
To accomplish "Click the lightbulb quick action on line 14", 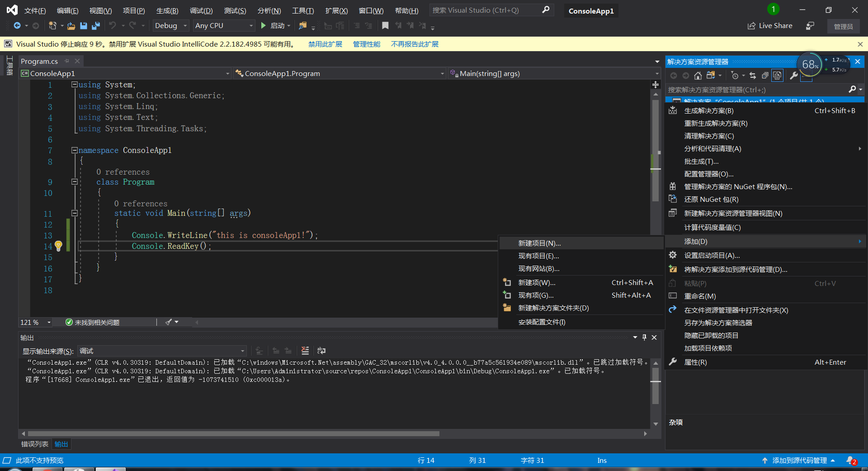I will (x=58, y=246).
